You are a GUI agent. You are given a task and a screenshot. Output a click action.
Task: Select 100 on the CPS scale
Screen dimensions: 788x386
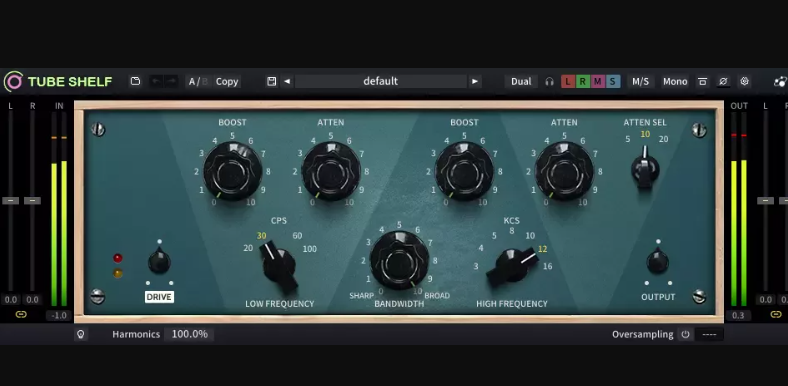tap(310, 249)
